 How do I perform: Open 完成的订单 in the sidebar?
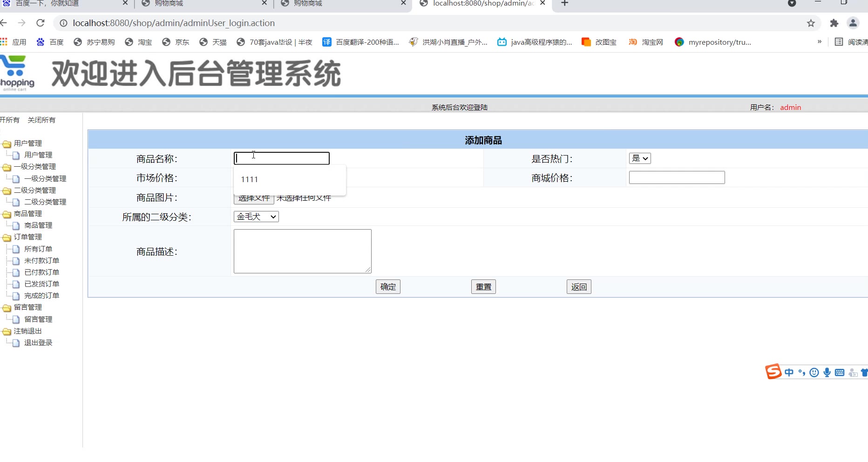[41, 296]
